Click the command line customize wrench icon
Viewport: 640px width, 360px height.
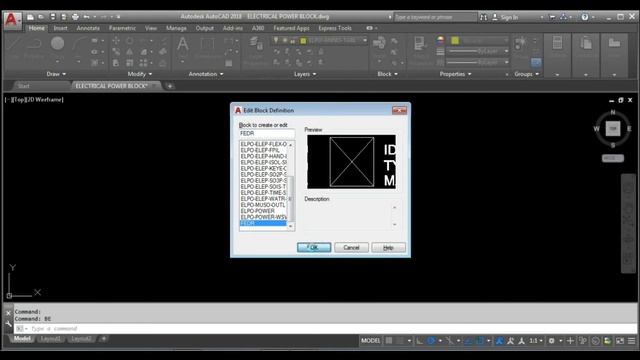(9, 324)
